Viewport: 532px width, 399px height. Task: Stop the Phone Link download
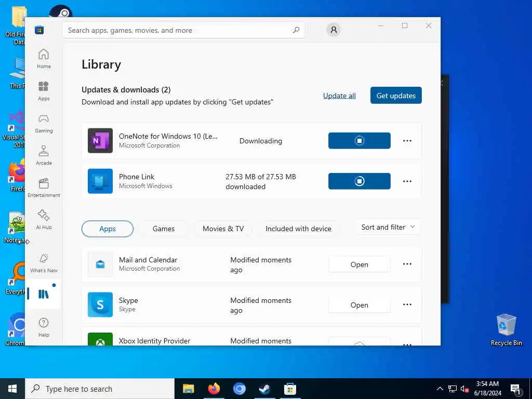[x=360, y=181]
